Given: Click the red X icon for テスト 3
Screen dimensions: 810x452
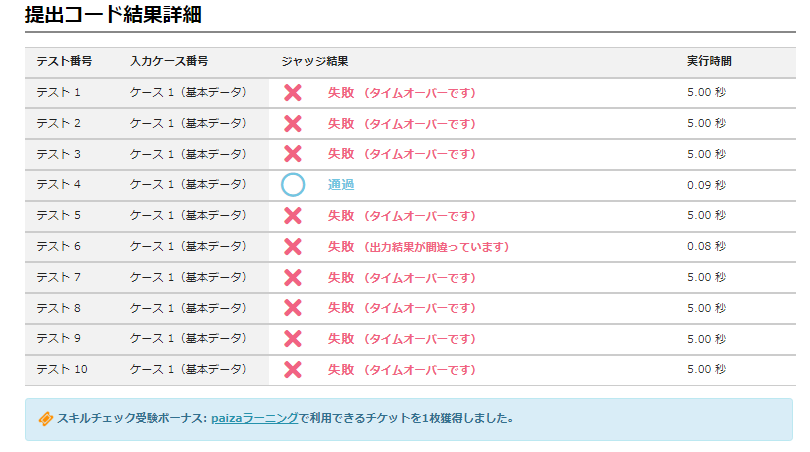Looking at the screenshot, I should (293, 154).
